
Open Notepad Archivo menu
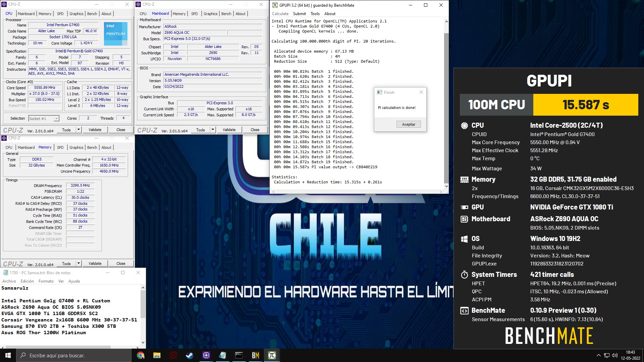tap(9, 281)
